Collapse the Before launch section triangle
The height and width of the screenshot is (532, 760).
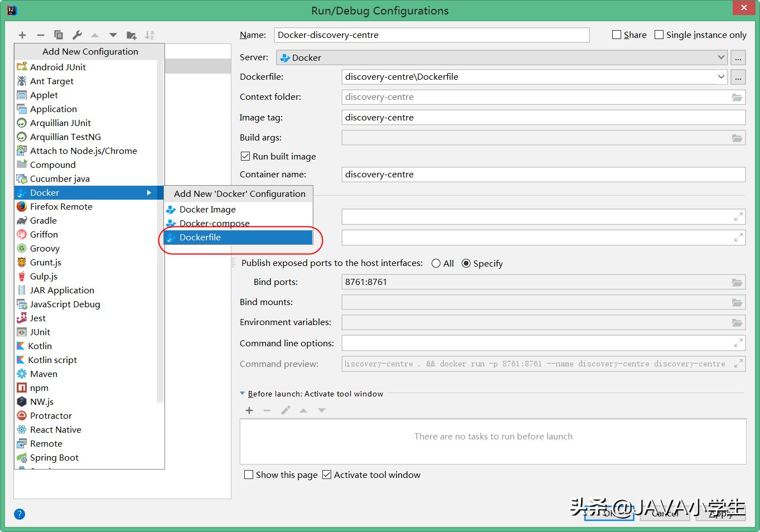(x=243, y=394)
